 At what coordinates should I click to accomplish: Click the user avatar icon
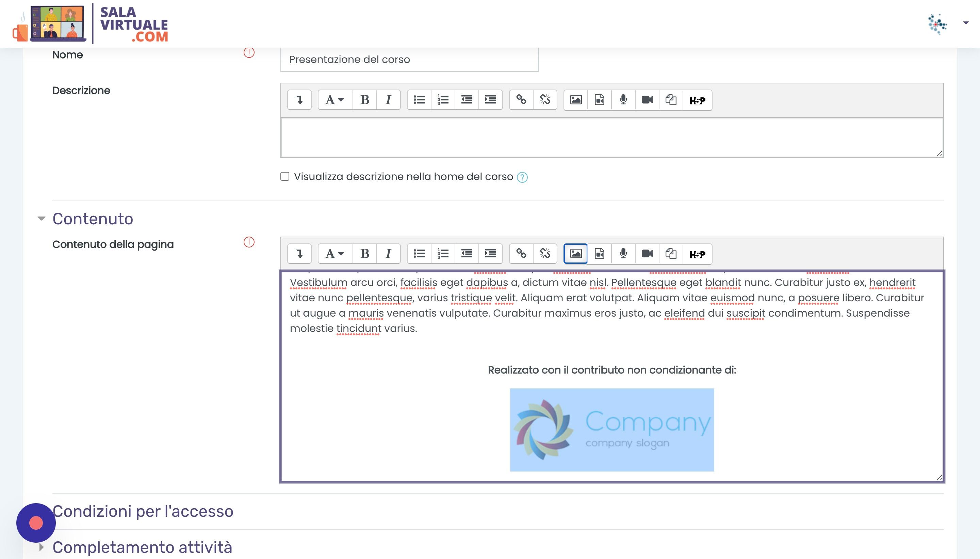[937, 24]
